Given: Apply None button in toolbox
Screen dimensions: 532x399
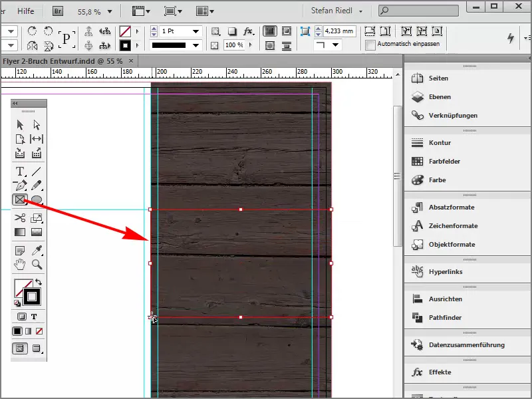Looking at the screenshot, I should click(x=39, y=331).
